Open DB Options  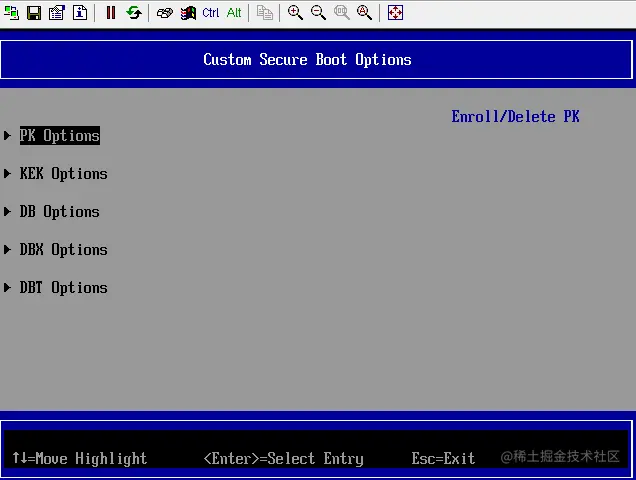click(60, 212)
